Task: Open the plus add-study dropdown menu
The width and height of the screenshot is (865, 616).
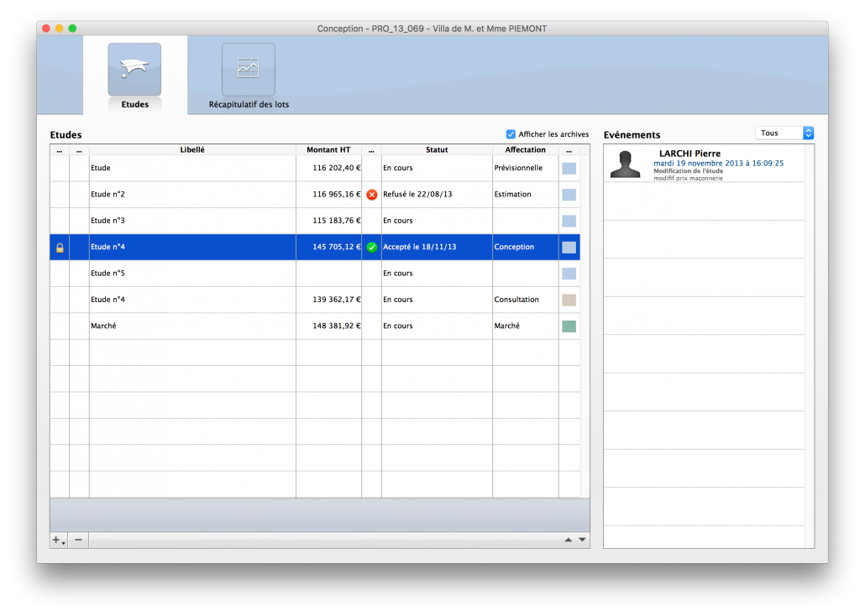Action: coord(59,540)
